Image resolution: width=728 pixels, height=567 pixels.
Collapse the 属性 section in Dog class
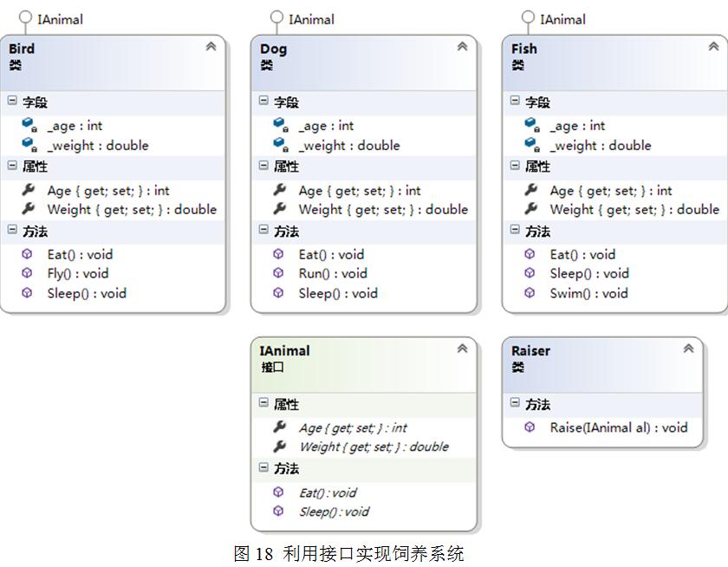[263, 165]
